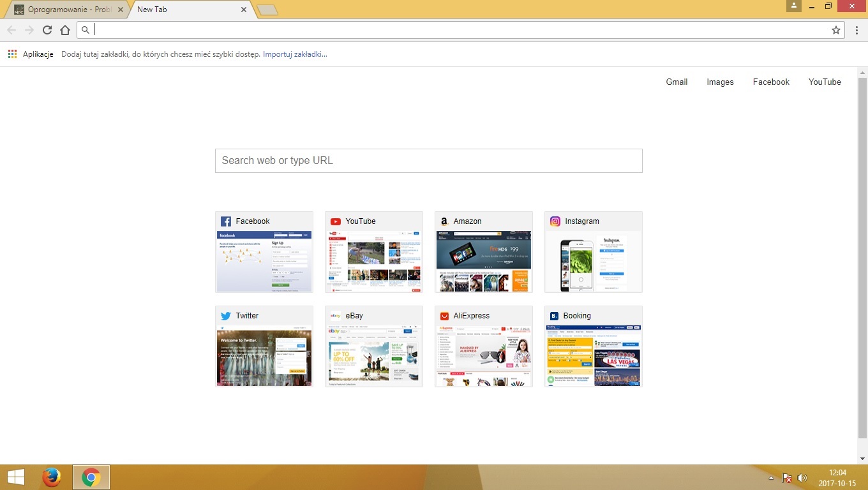Screen dimensions: 868x490
Task: Click the Importuj zakładki link
Action: [295, 54]
